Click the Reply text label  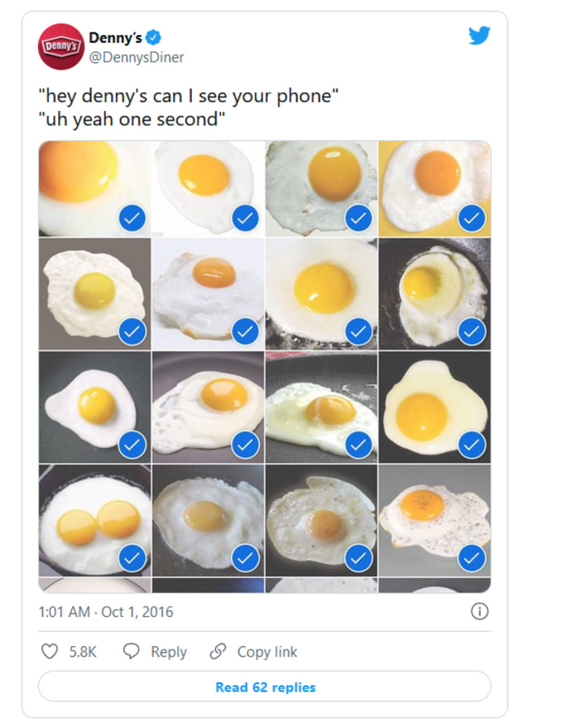[168, 652]
